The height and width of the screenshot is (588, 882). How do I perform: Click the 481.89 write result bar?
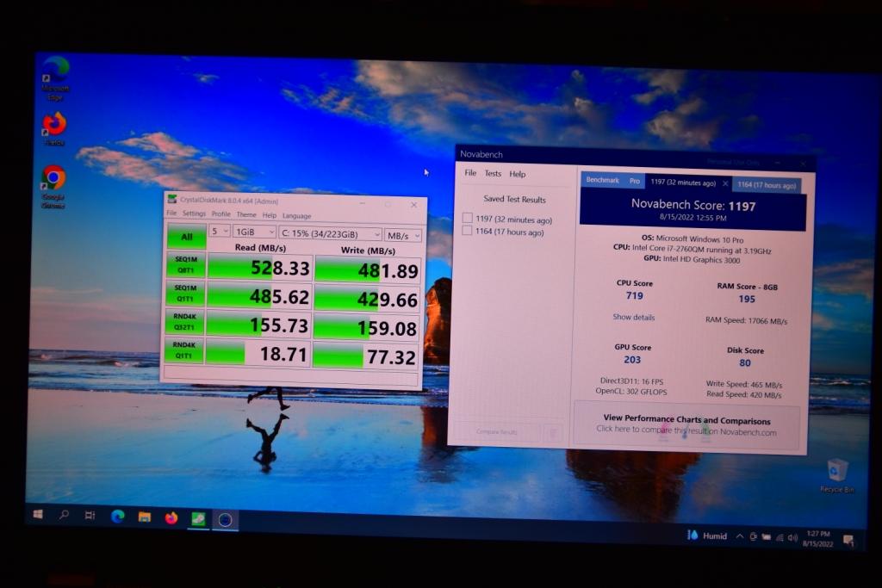click(368, 269)
